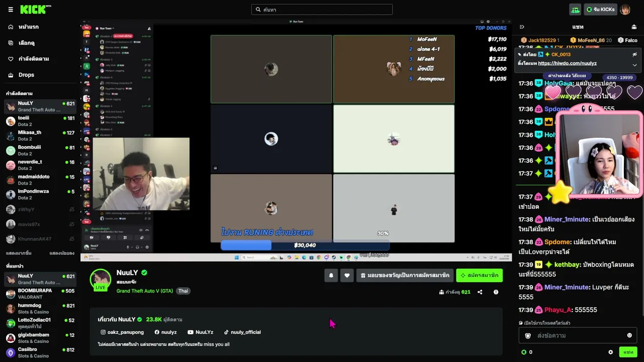This screenshot has height=362, width=644.
Task: Toggle notifications for mavis97x
Action: pos(71,224)
